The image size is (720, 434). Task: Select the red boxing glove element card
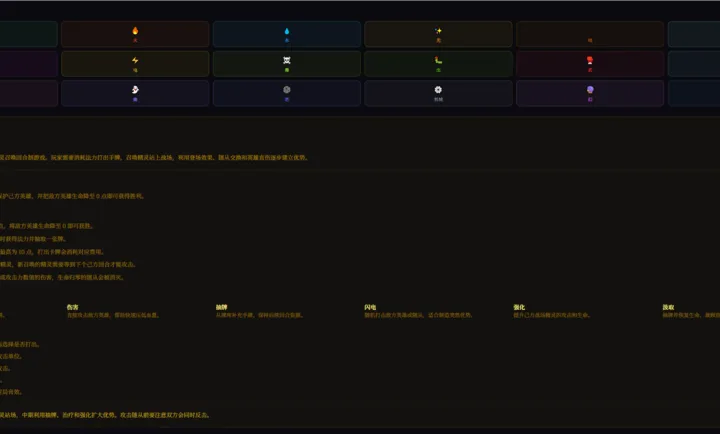click(x=590, y=64)
